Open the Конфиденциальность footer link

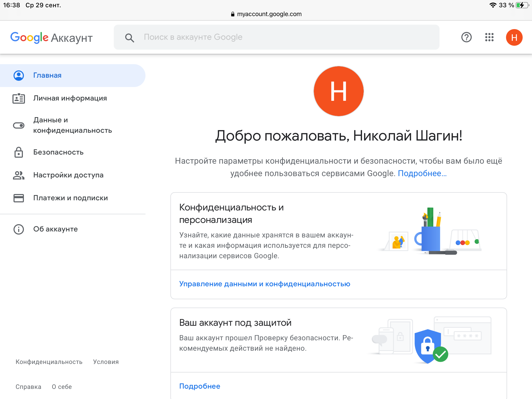coord(49,362)
